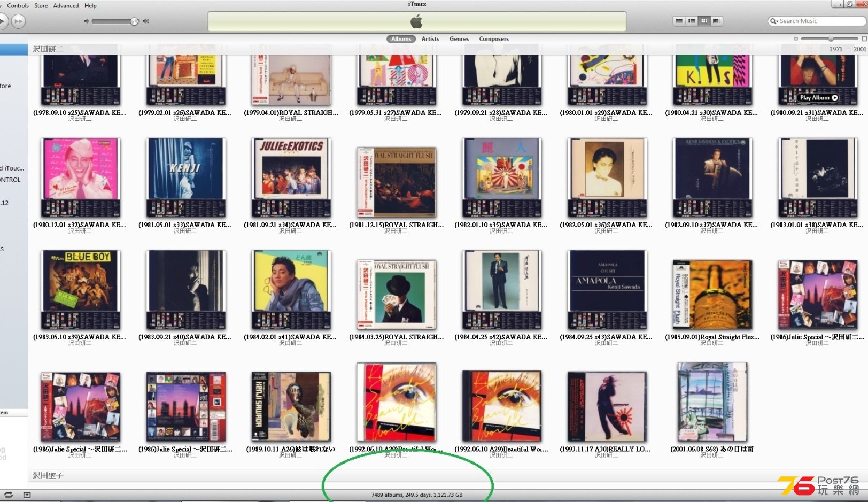Viewport: 868px width, 502px height.
Task: Click album title (1979.02.01 s26)SAWADA KE...
Action: point(185,113)
